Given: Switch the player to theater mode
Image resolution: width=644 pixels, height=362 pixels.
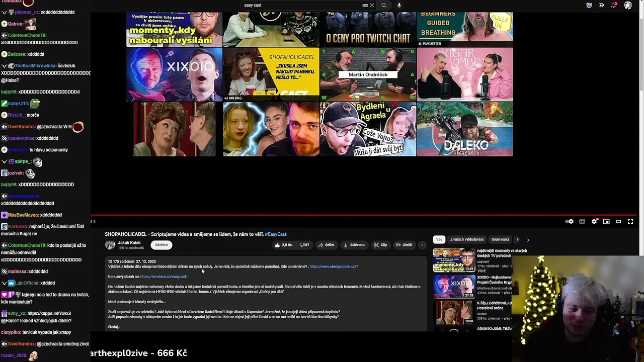Looking at the screenshot, I should [618, 221].
